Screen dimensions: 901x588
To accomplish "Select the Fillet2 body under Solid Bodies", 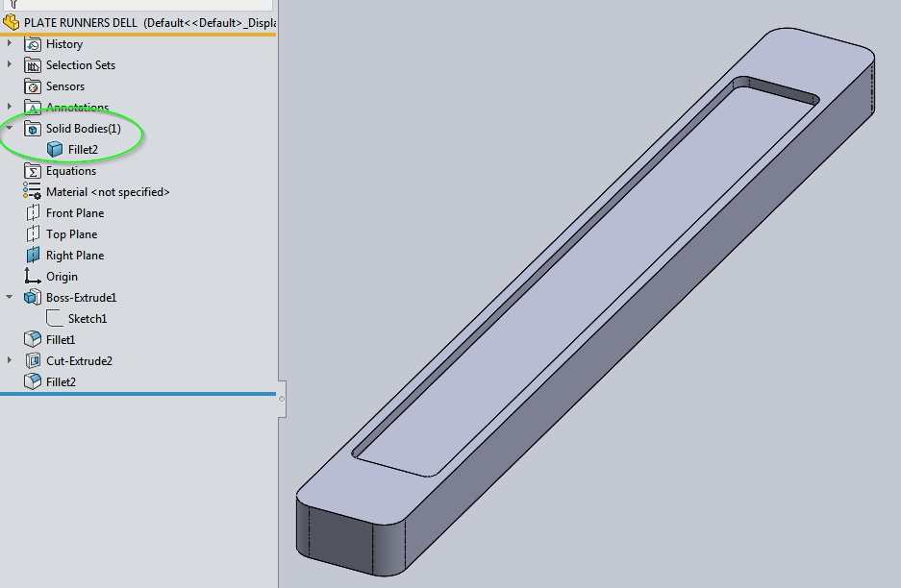I will [x=83, y=150].
